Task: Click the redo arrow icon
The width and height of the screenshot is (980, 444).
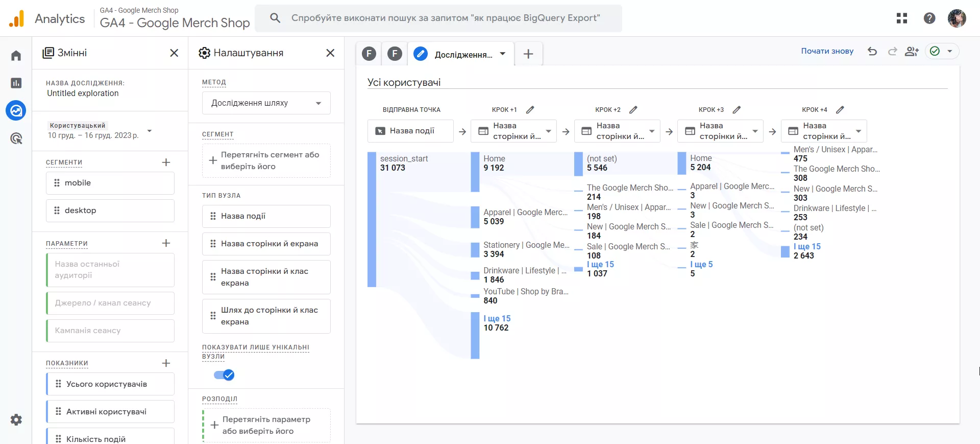Action: 892,51
